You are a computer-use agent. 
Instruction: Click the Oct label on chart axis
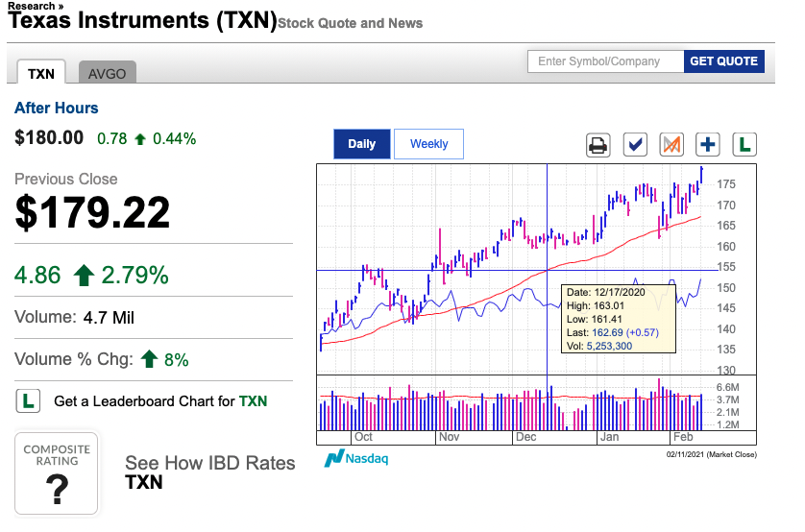click(x=363, y=437)
